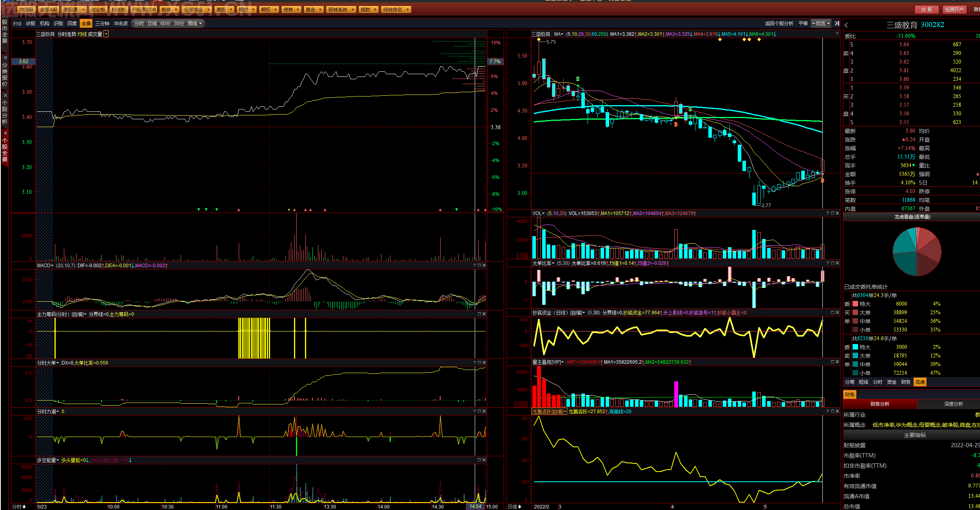The height and width of the screenshot is (510, 980).
Task: Open help for the MACD panel
Action: (x=475, y=265)
